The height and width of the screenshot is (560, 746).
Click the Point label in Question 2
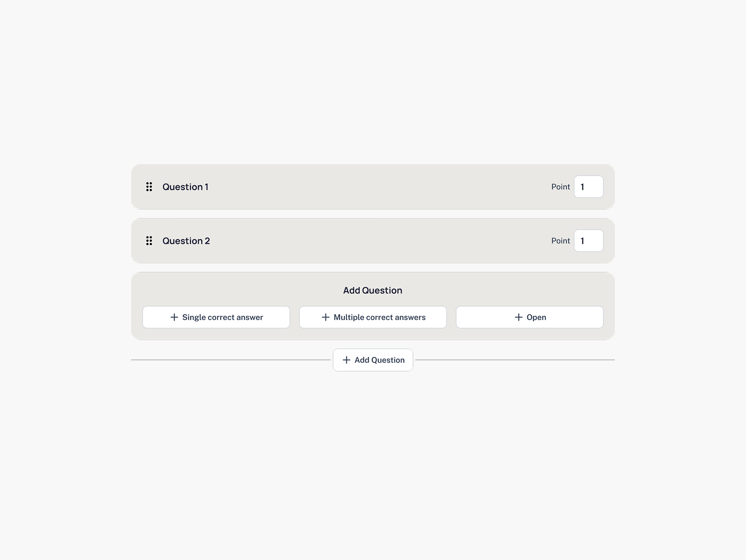560,241
